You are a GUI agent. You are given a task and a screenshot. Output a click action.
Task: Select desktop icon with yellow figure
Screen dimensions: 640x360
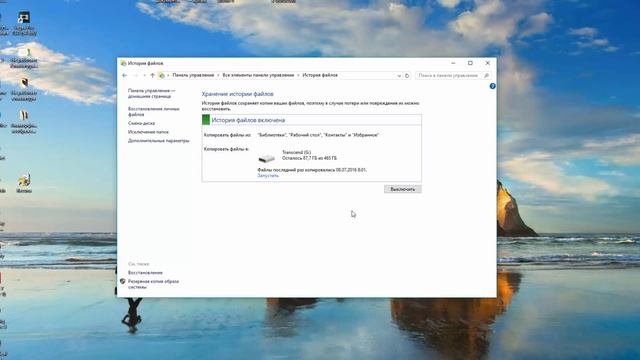[24, 183]
